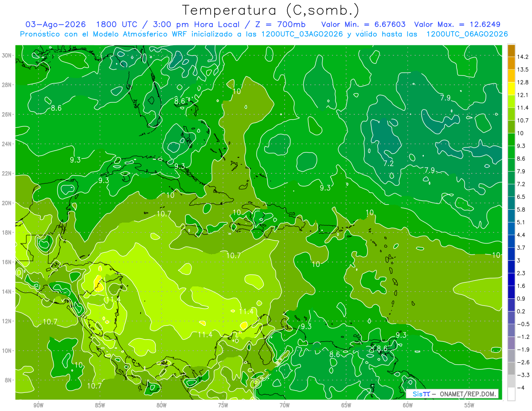532x411 pixels.
Task: Click longitude axis label "70W"
Action: (285, 405)
